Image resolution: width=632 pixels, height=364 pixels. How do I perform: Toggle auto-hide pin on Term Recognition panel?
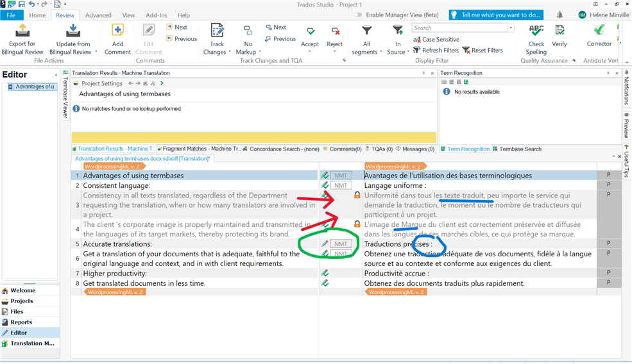[x=608, y=73]
